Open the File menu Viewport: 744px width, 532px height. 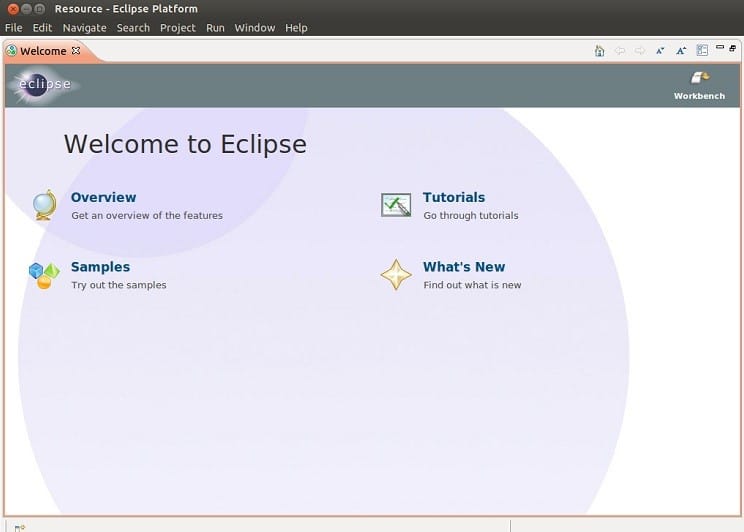coord(13,28)
